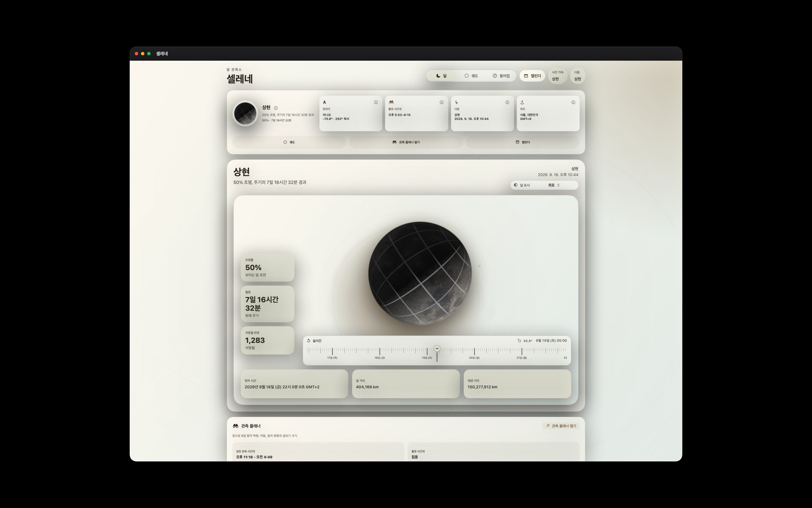Screen dimensions: 812x508
Task: Click the half-circle icon next to 달 표시
Action: [x=516, y=185]
